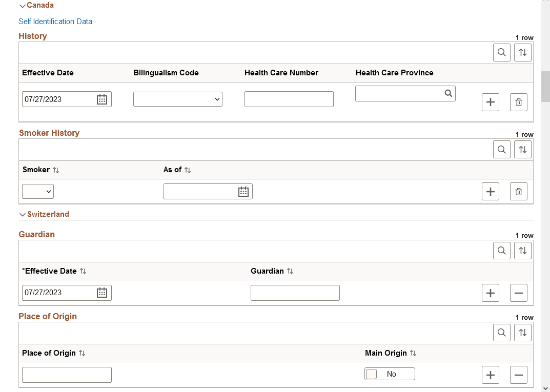Add a new row to the Guardian grid

(x=490, y=293)
